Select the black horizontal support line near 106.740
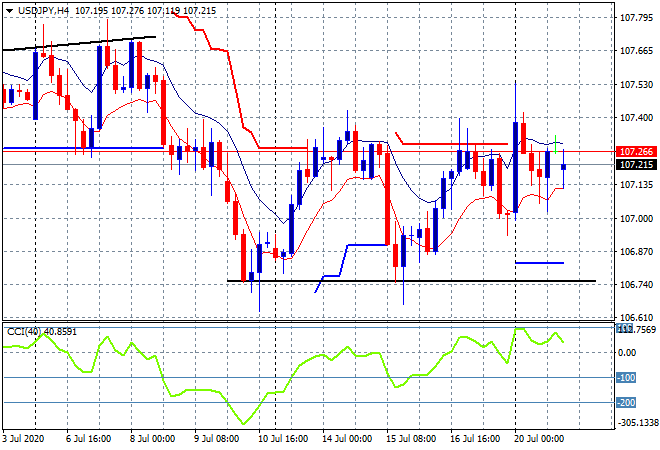Viewport: 660px width, 450px height. coord(411,281)
